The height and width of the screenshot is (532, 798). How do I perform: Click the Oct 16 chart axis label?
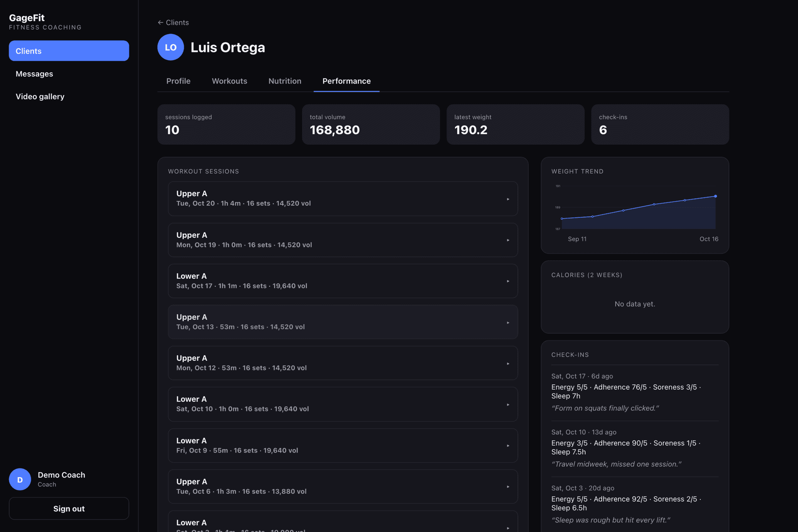[x=709, y=239]
